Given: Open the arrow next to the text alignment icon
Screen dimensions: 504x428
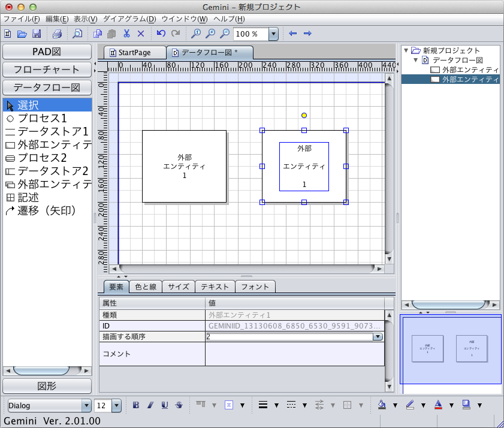Looking at the screenshot, I should (242, 405).
